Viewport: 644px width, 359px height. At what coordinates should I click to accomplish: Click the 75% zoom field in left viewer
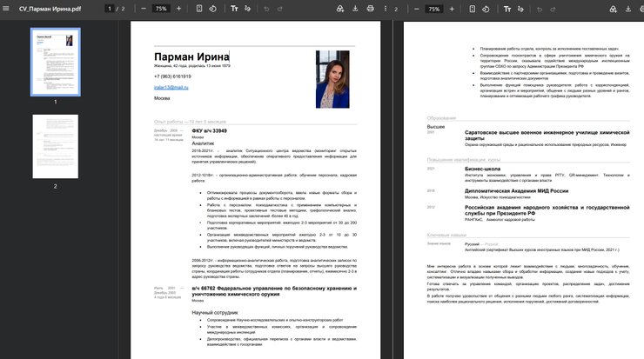[161, 9]
